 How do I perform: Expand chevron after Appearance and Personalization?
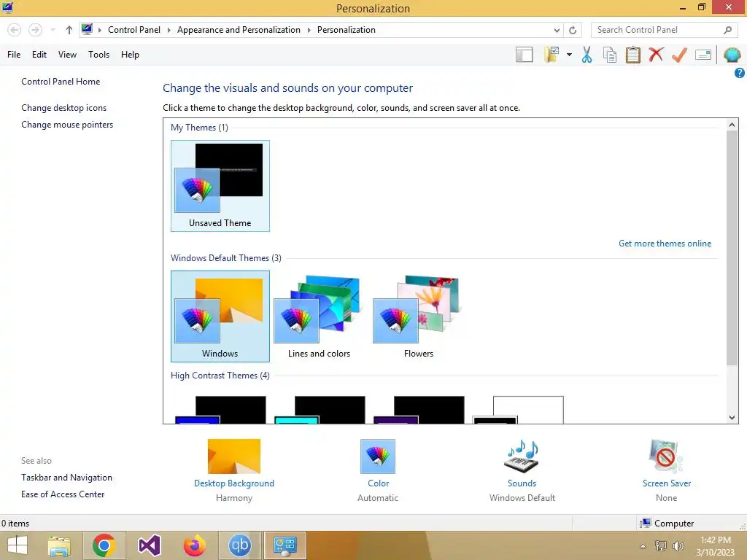click(x=309, y=30)
